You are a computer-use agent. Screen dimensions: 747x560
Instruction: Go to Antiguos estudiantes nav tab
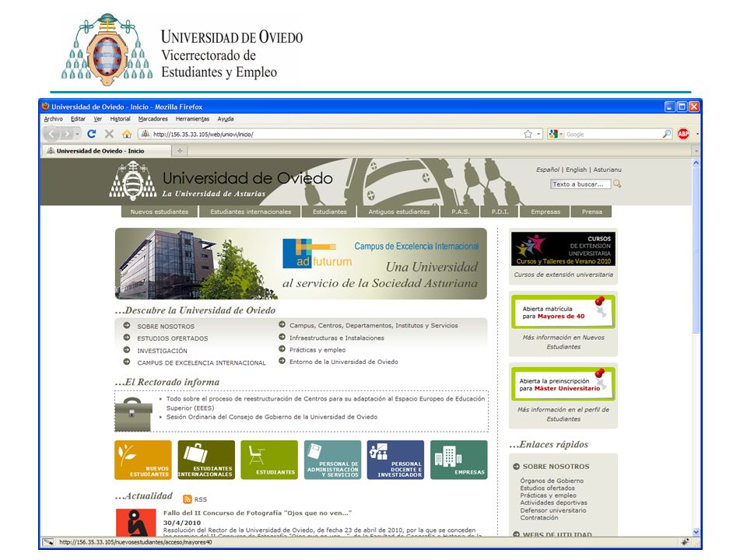click(398, 212)
